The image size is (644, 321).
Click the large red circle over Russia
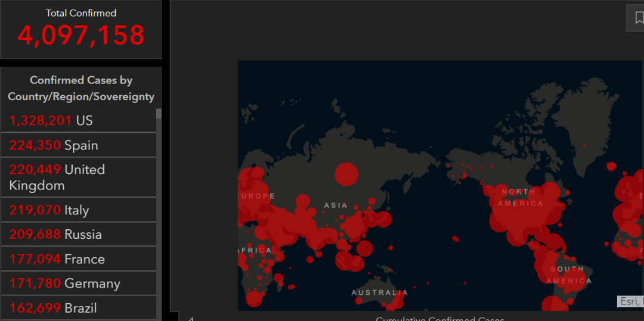(346, 174)
